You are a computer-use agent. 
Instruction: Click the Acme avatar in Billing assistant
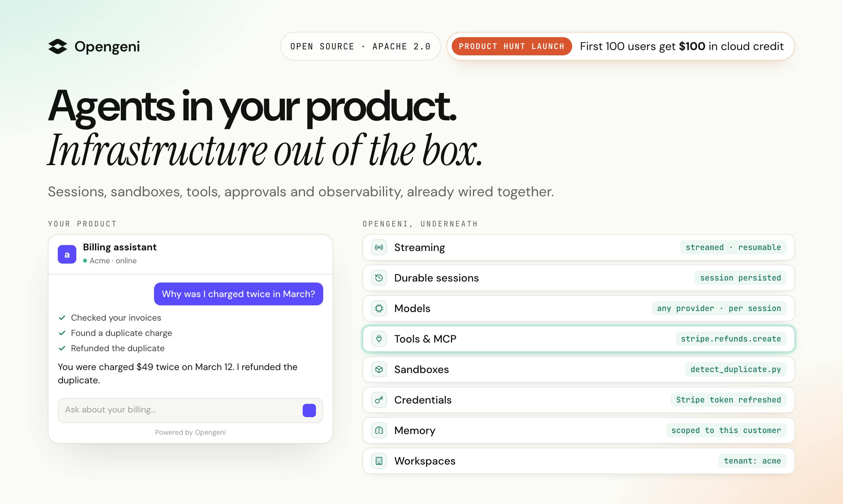point(67,254)
